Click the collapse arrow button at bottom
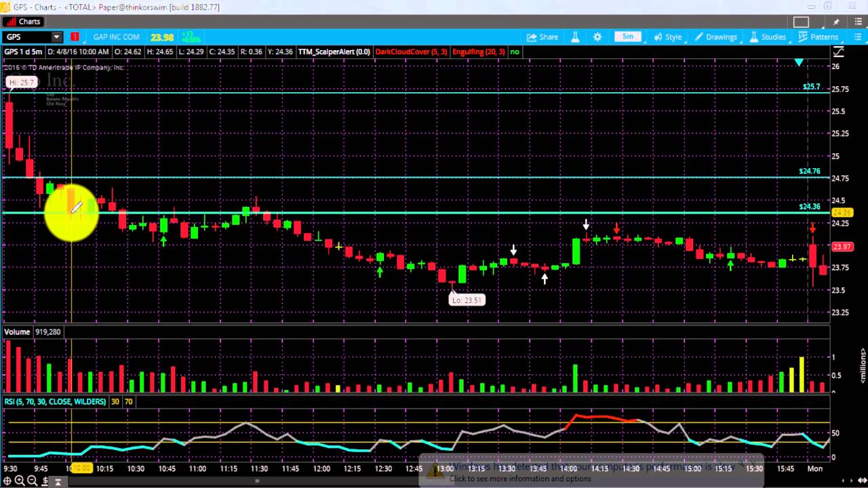 58,482
